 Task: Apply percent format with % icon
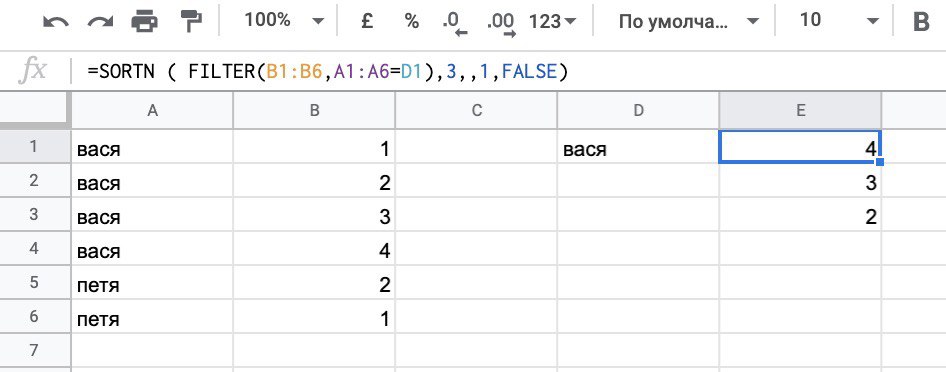pos(411,22)
